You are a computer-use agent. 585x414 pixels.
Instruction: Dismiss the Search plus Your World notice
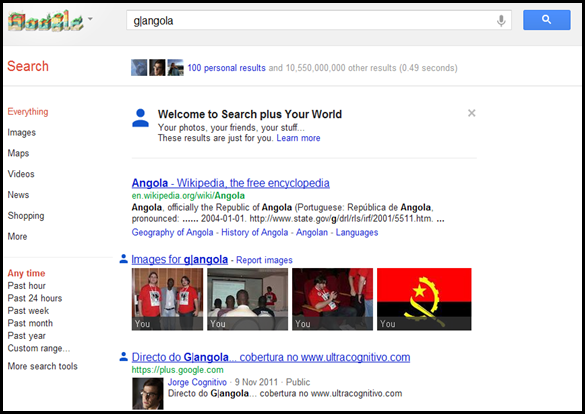coord(472,113)
